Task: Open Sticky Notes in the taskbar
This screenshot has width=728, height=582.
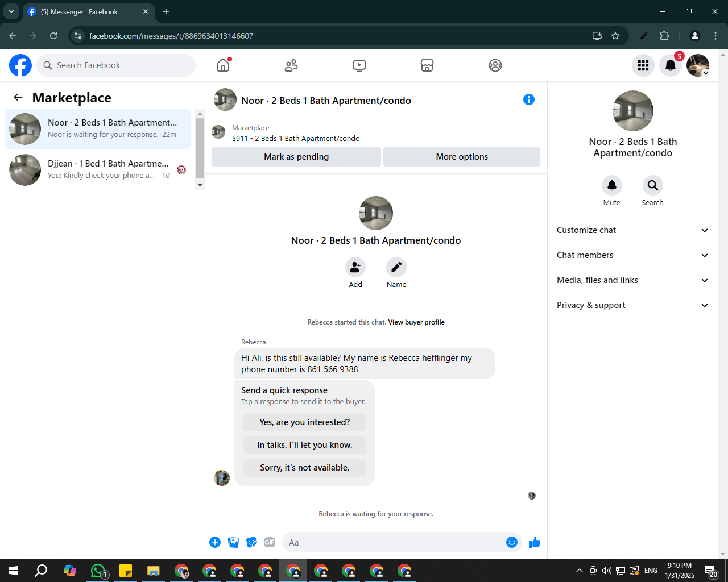Action: tap(126, 571)
